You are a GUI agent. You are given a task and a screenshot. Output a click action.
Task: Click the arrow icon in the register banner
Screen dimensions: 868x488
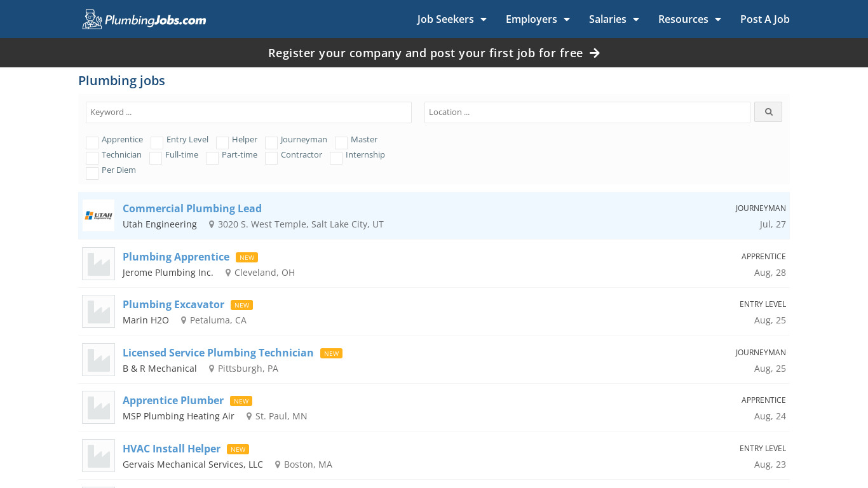coord(595,53)
